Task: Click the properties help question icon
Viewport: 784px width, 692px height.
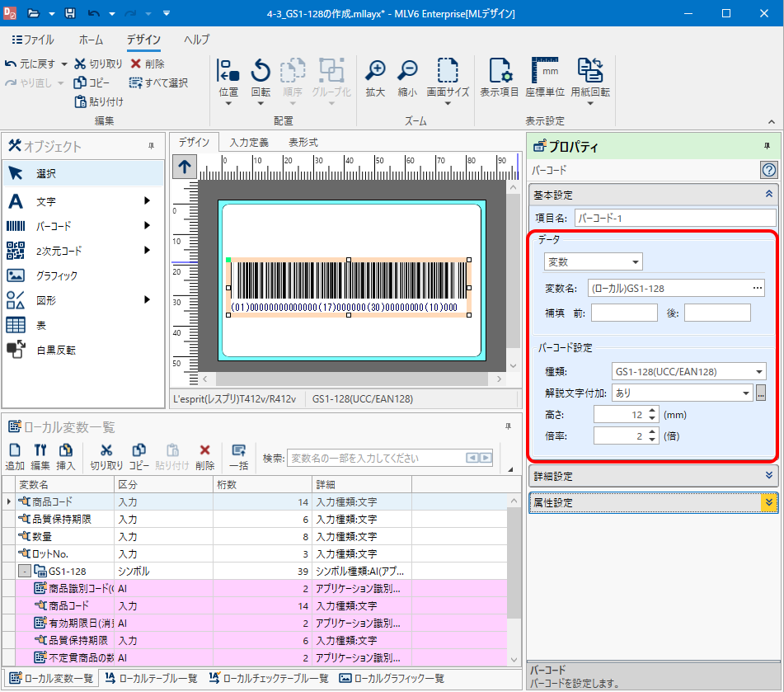Action: (768, 170)
